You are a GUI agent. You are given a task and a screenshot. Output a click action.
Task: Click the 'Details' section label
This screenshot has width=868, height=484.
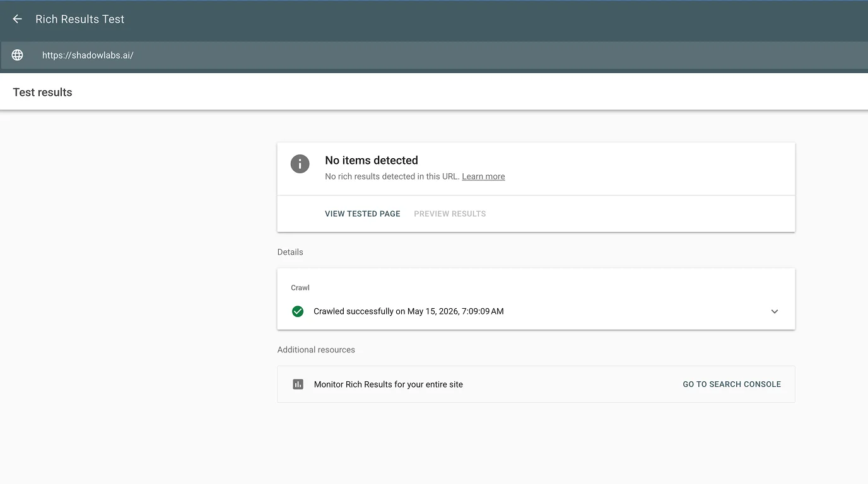click(290, 252)
